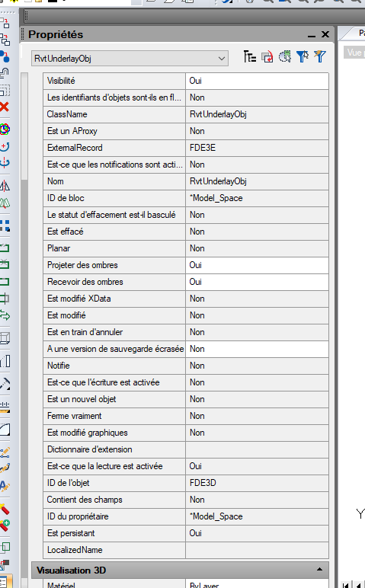Select the Est effacé property label

coord(66,232)
